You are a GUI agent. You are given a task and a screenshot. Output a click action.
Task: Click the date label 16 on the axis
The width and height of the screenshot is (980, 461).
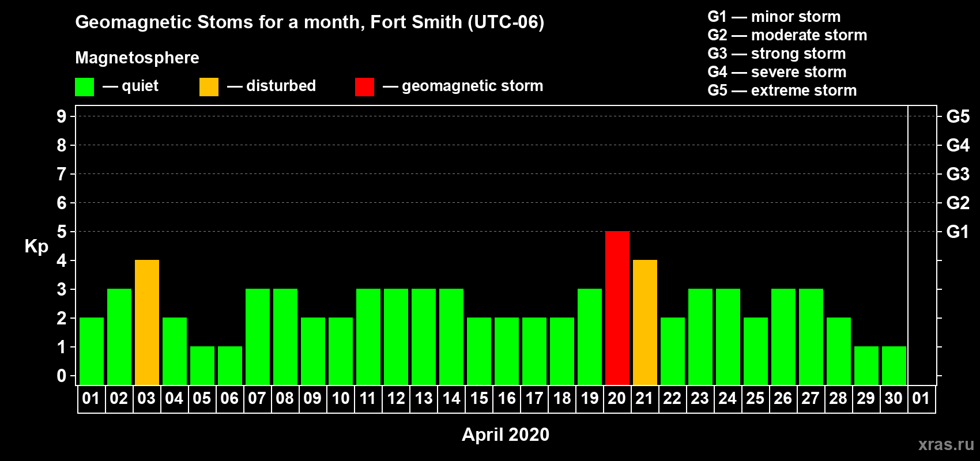click(507, 399)
